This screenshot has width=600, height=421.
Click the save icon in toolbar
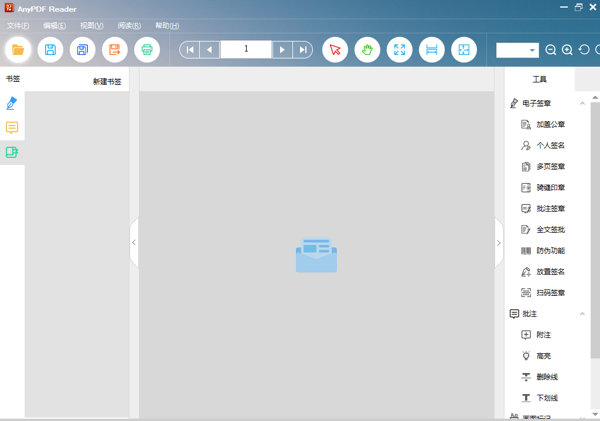pyautogui.click(x=50, y=50)
